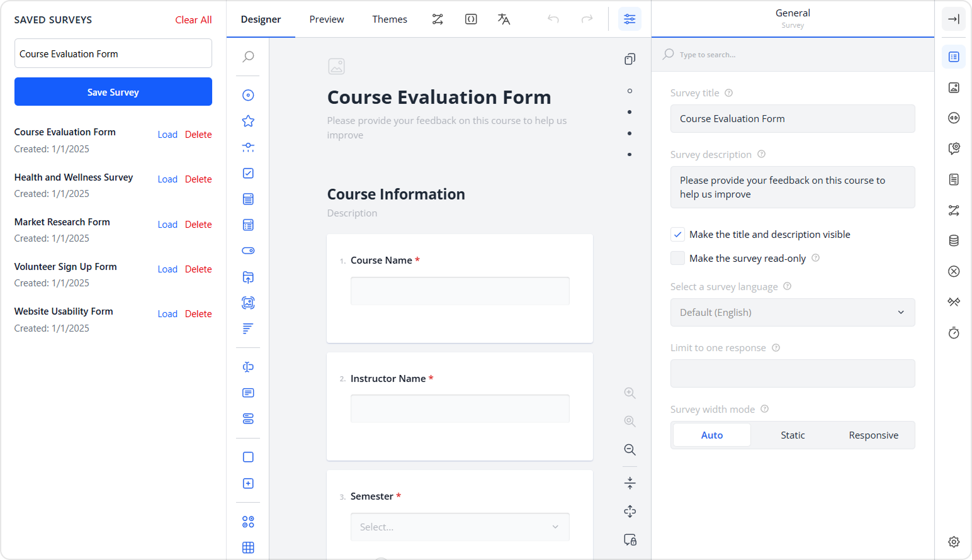Open the Timer settings category in the sidebar
Screen dimensions: 972x560
coord(954,333)
